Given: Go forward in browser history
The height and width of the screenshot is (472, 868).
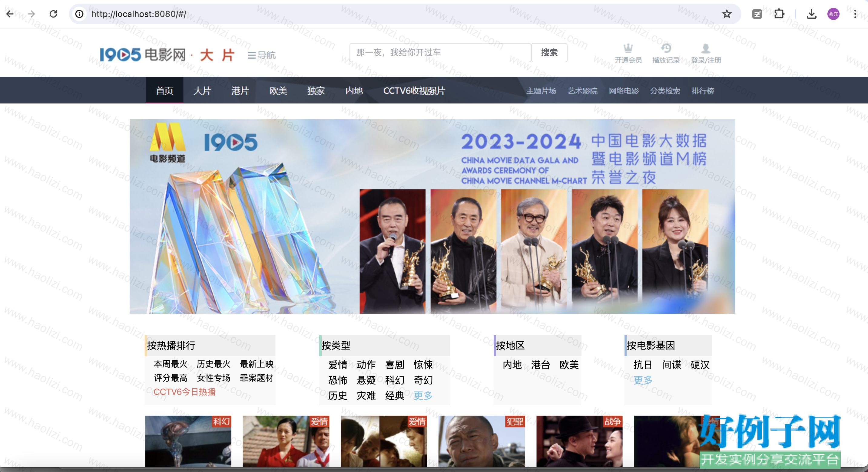Looking at the screenshot, I should tap(31, 14).
